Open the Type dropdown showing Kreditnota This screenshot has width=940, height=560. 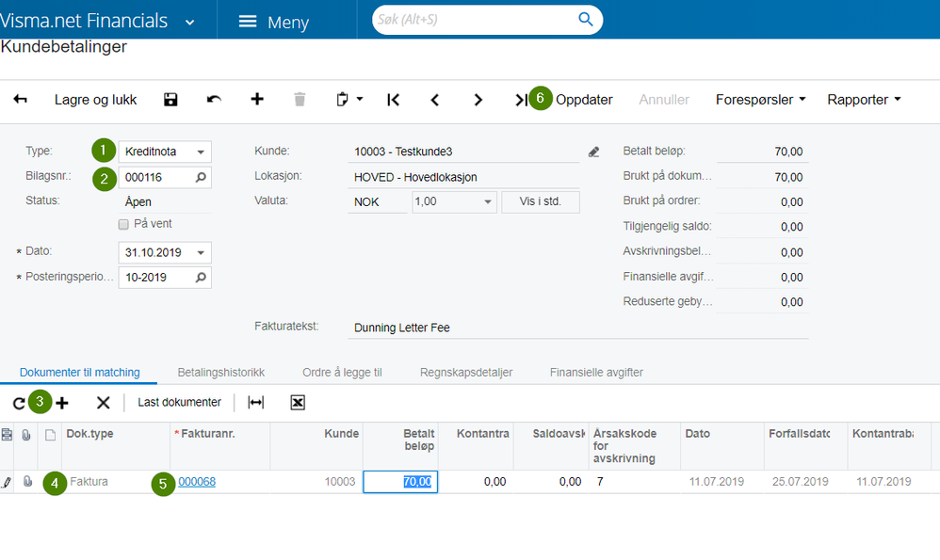coord(201,152)
